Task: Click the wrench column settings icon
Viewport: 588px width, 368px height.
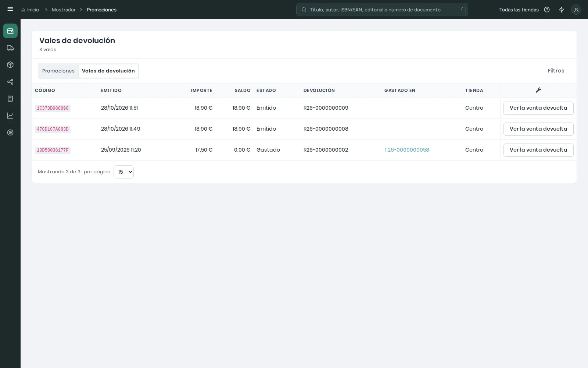Action: point(538,90)
